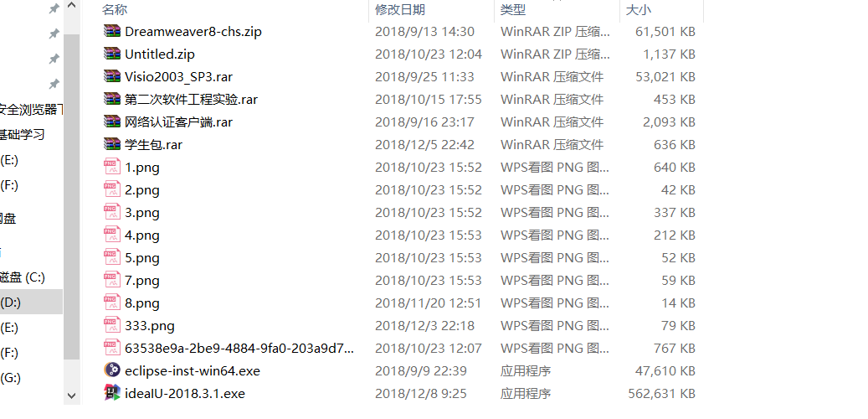Click the navigation pane scroll-up arrow

[x=71, y=6]
